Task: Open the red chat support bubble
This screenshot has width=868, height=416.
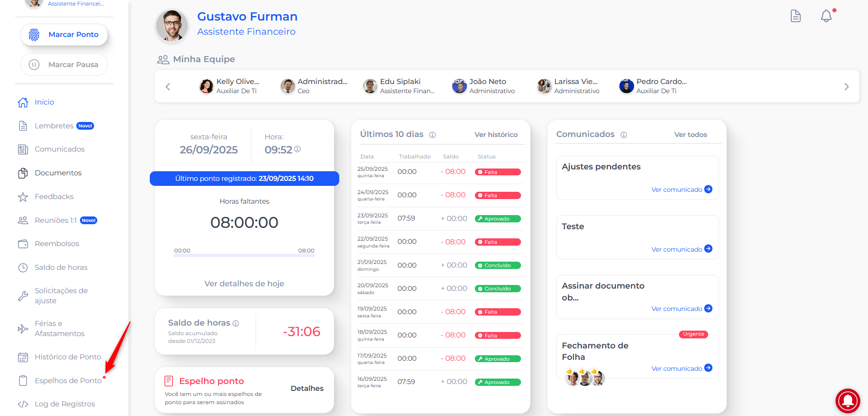Action: coord(847,400)
